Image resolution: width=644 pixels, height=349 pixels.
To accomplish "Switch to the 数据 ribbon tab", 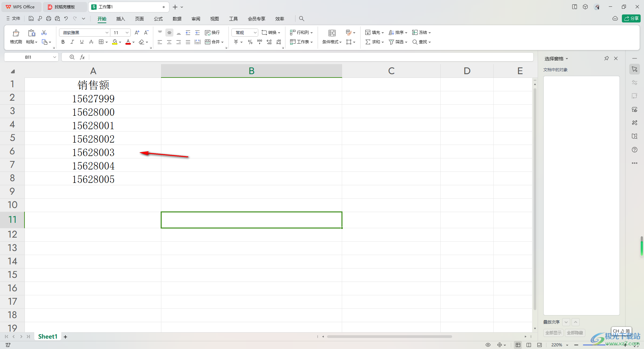I will point(177,19).
